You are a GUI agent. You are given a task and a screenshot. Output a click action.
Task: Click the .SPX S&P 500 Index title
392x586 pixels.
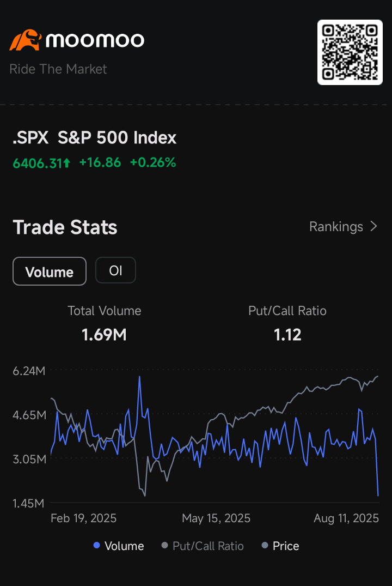pyautogui.click(x=94, y=138)
